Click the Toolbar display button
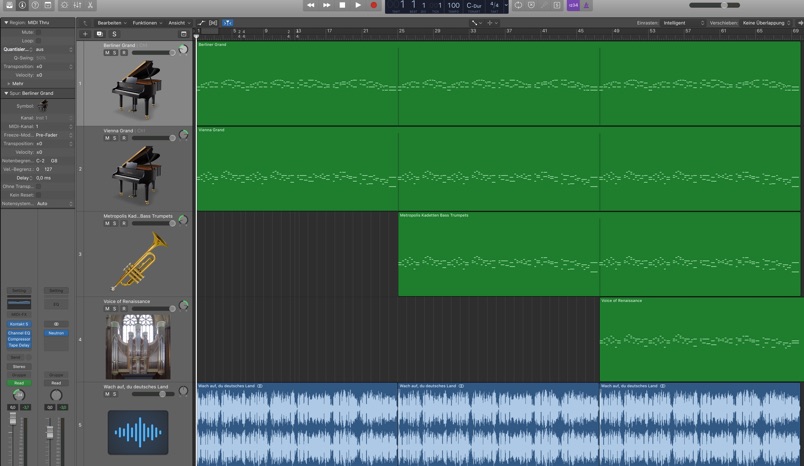The width and height of the screenshot is (804, 466). coord(48,5)
